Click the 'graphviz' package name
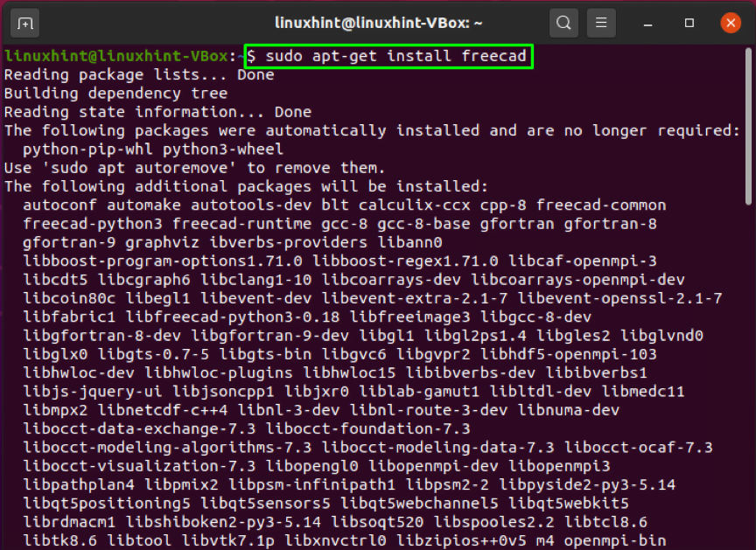756x550 pixels. [162, 242]
